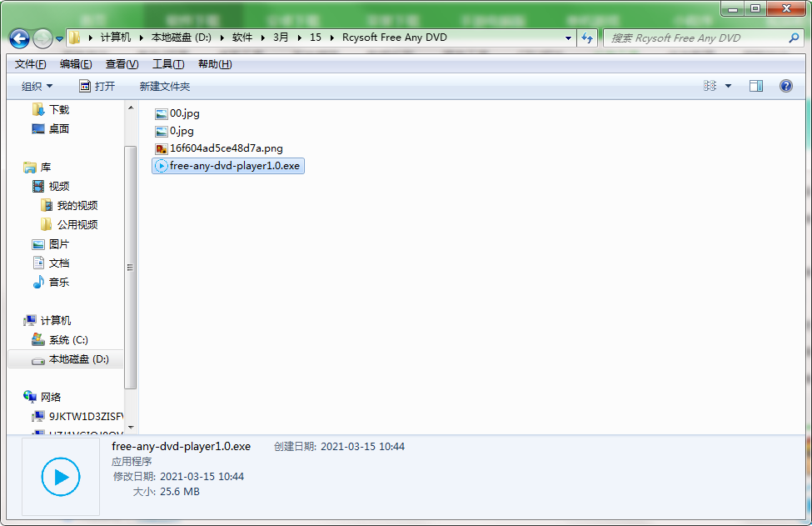Expand breadcrumb arrow after 本地磁盘 (D:)

222,38
